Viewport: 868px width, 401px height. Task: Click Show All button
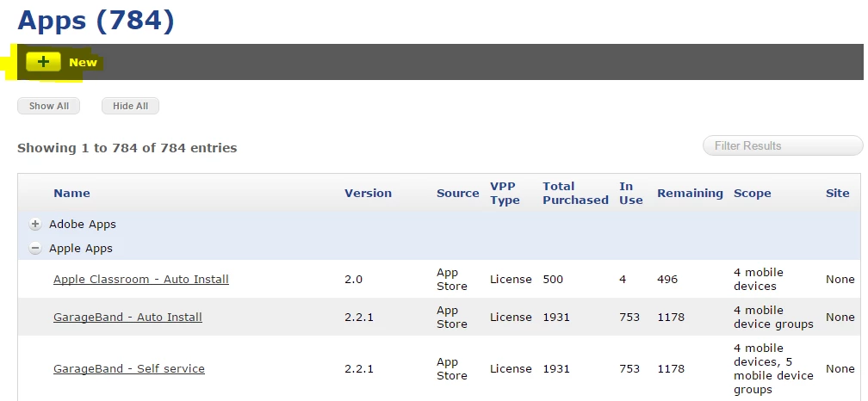pos(49,106)
